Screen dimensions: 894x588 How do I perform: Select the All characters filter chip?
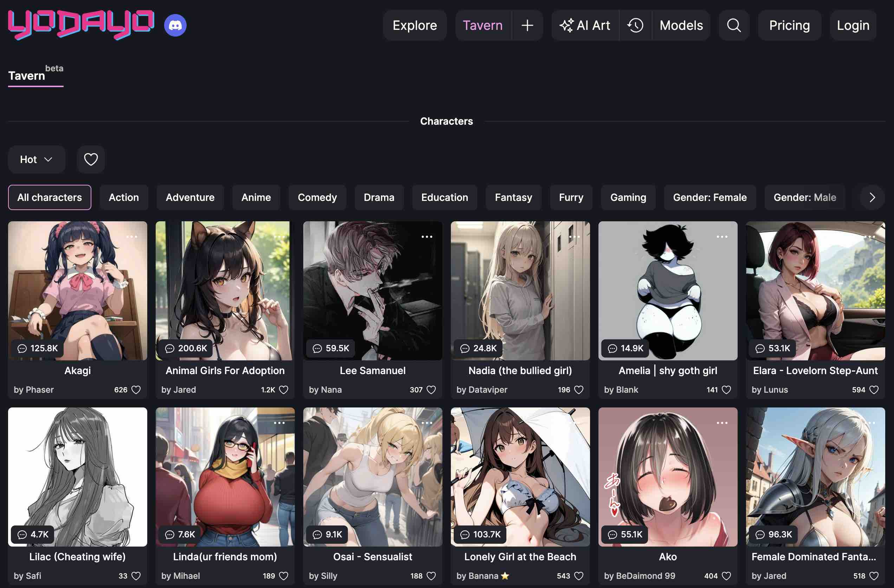[50, 197]
